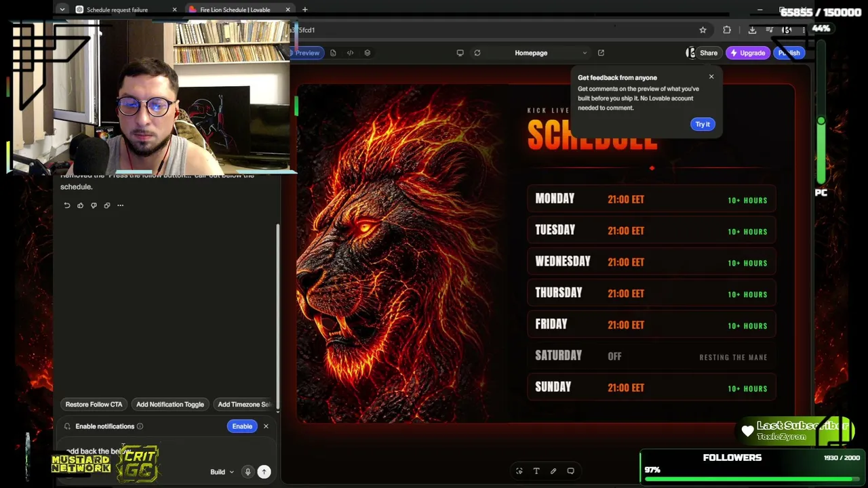
Task: Click the Upgrade button
Action: click(x=747, y=53)
